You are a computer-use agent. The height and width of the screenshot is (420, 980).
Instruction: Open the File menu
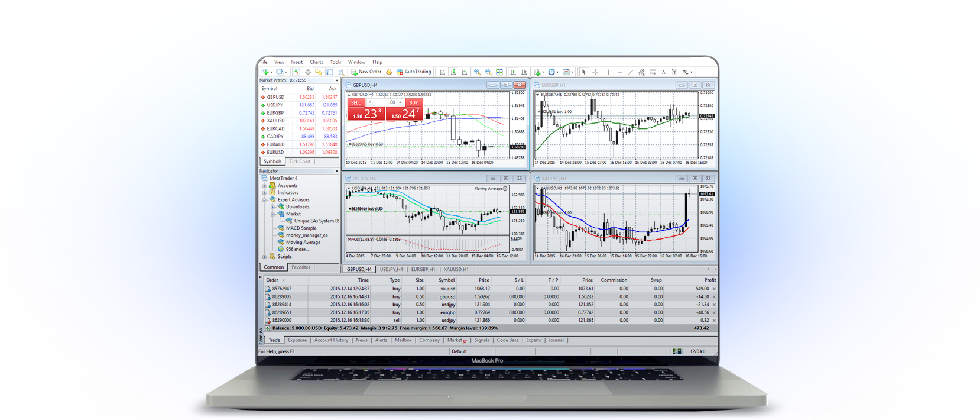click(264, 62)
